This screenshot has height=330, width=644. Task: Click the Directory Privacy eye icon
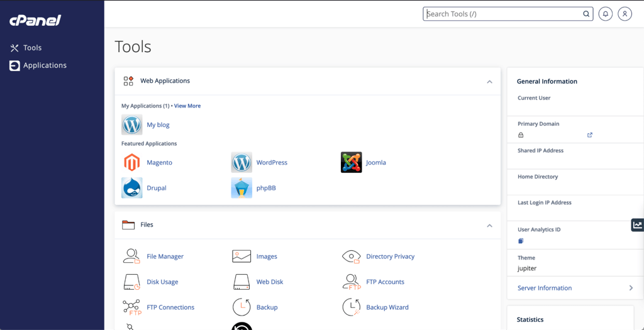351,256
